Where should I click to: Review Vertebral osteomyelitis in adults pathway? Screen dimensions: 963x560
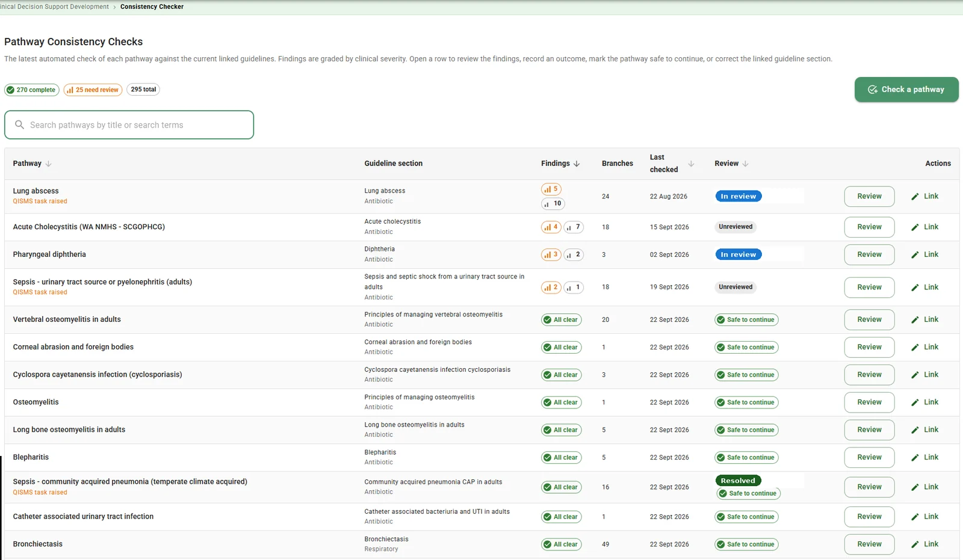pos(869,320)
